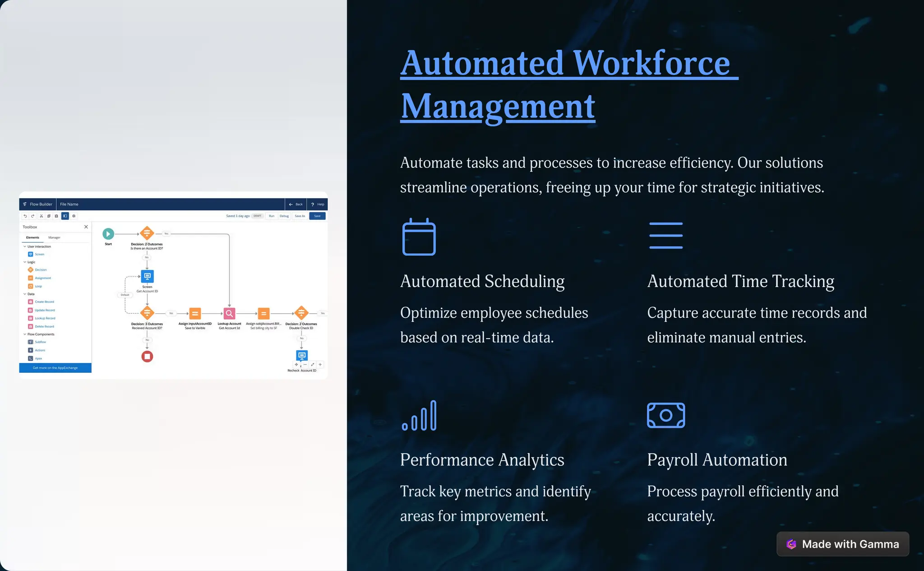Select the Create Record element

[x=41, y=302]
